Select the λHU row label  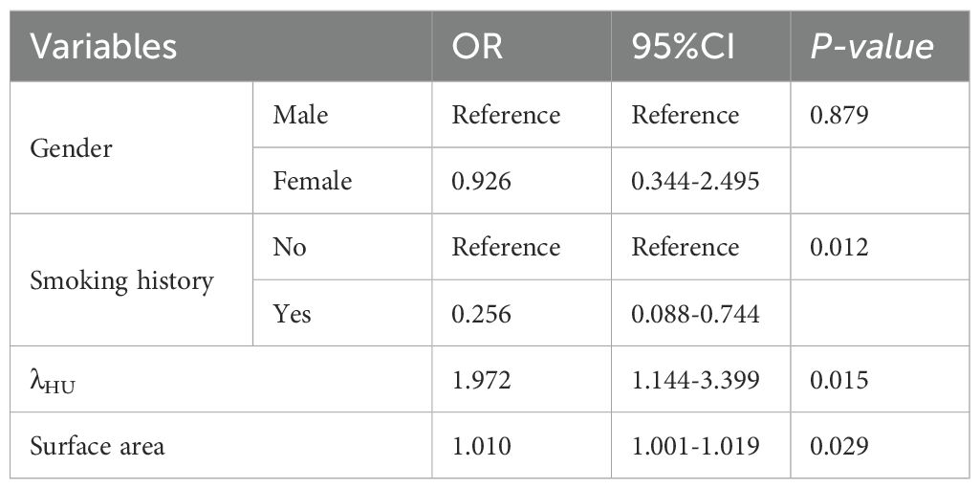58,381
